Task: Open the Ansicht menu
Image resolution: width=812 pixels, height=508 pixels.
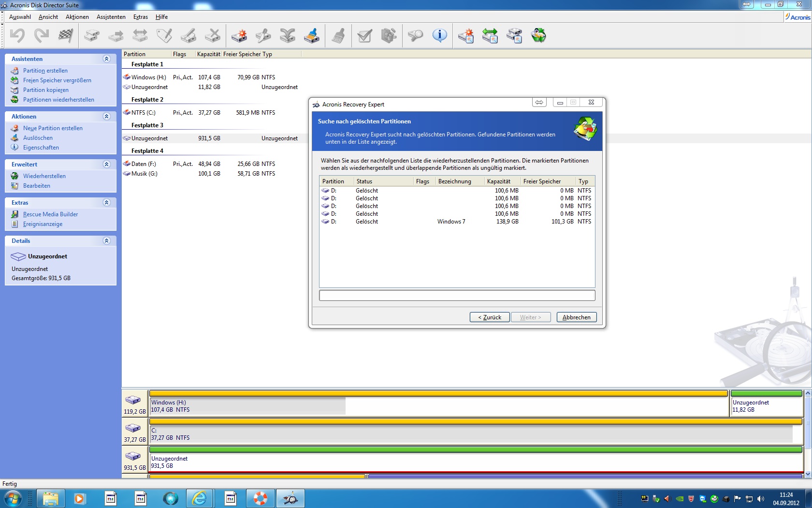Action: tap(48, 17)
